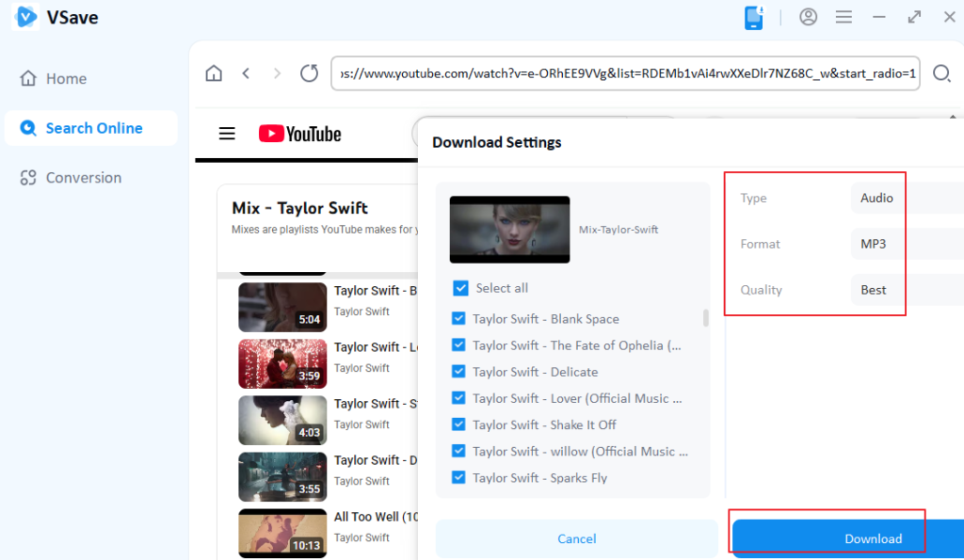This screenshot has height=560, width=964.
Task: Open the hamburger menu in title bar
Action: tap(843, 17)
